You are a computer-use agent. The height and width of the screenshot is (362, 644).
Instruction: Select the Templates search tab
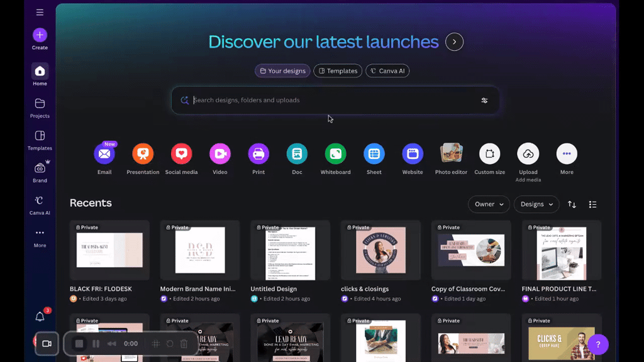tap(338, 71)
